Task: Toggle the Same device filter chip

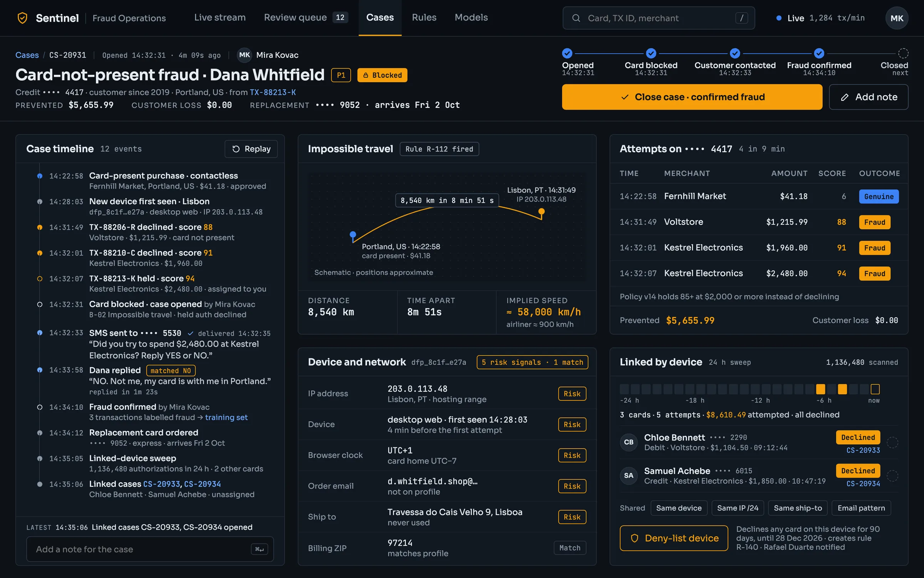Action: tap(679, 508)
